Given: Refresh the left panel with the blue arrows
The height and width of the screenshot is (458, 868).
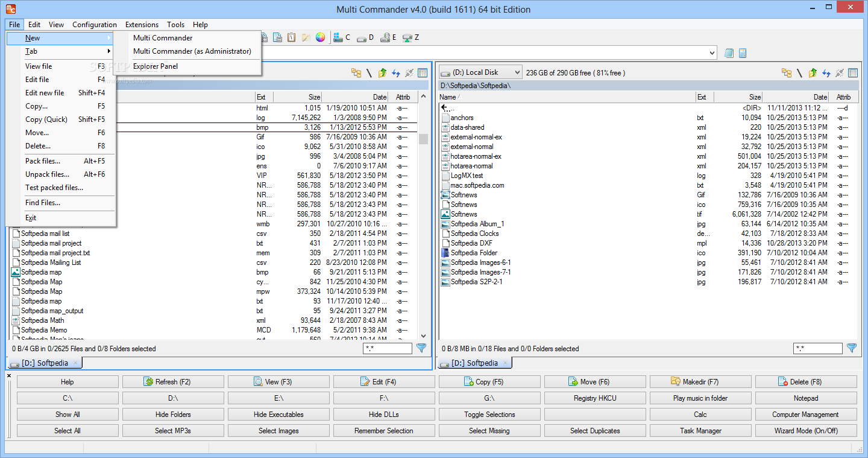Looking at the screenshot, I should coord(396,73).
